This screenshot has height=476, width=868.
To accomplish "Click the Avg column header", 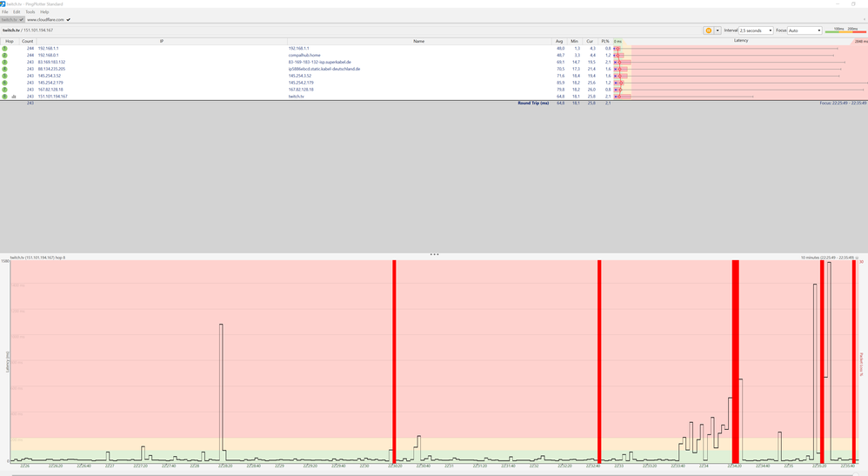I will pyautogui.click(x=559, y=41).
